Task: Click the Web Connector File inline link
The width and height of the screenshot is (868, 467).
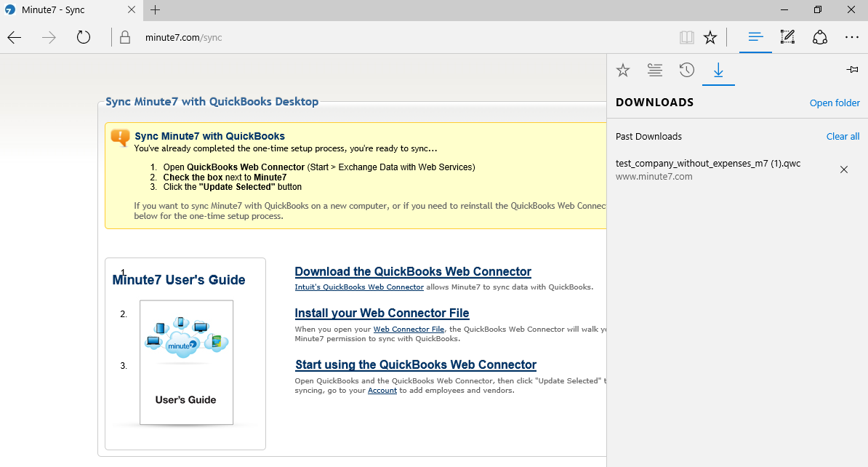Action: pyautogui.click(x=409, y=329)
